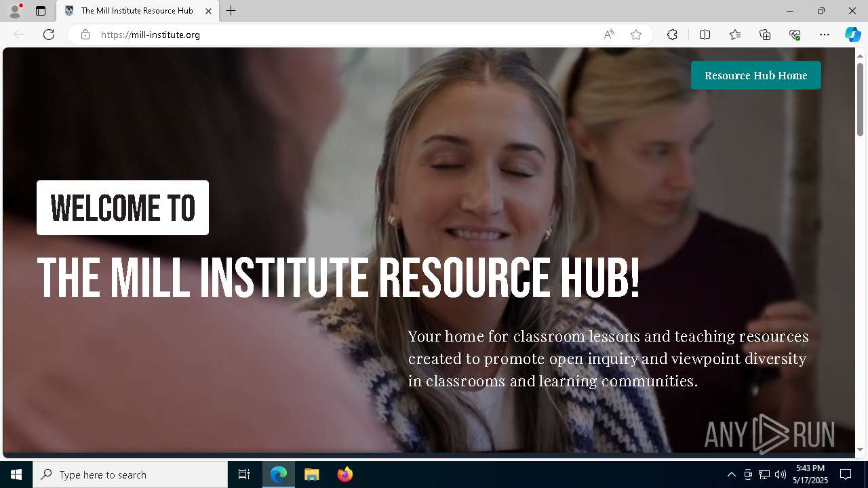Toggle split screen view
The height and width of the screenshot is (488, 868).
(x=705, y=35)
